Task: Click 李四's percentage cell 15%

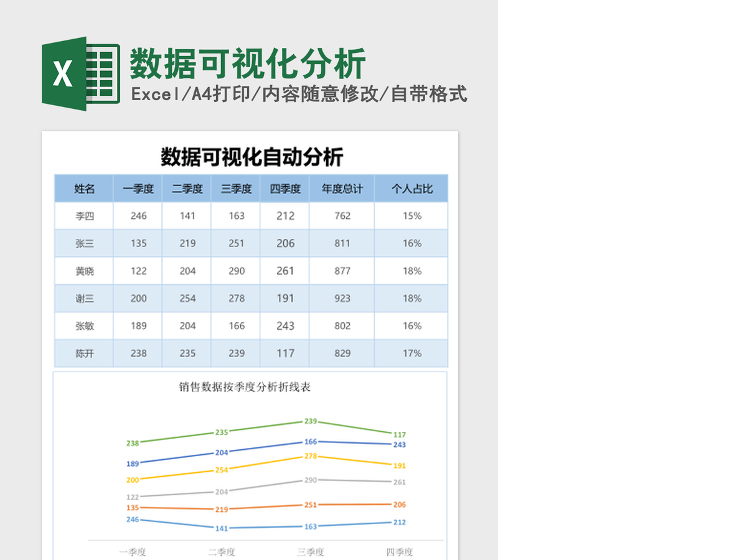Action: pyautogui.click(x=411, y=216)
